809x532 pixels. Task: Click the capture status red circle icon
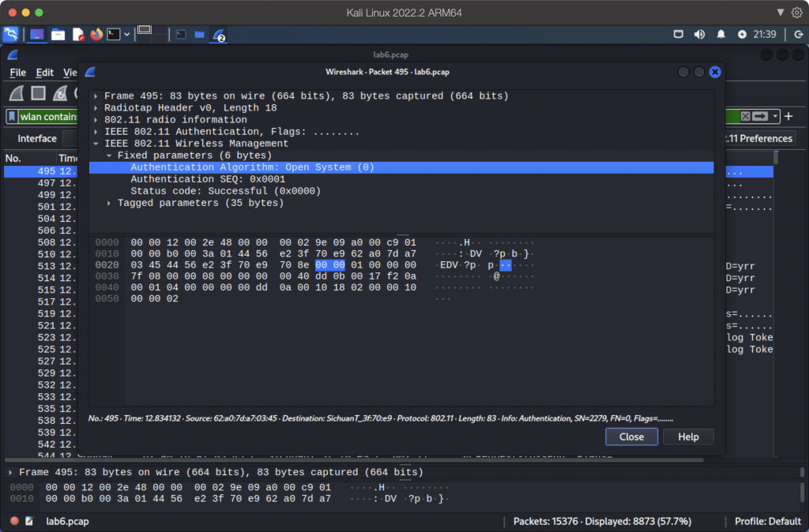(x=14, y=521)
